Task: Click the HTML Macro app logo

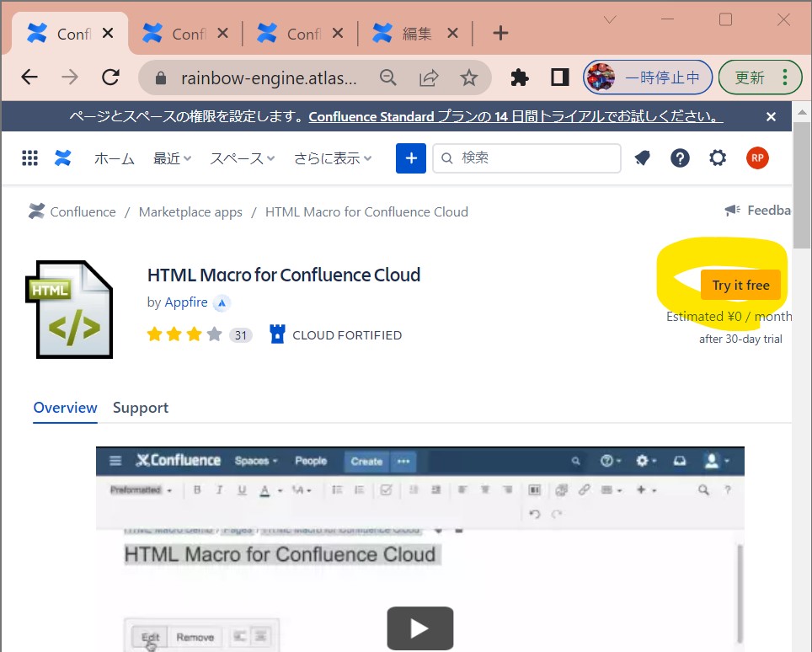Action: [69, 309]
